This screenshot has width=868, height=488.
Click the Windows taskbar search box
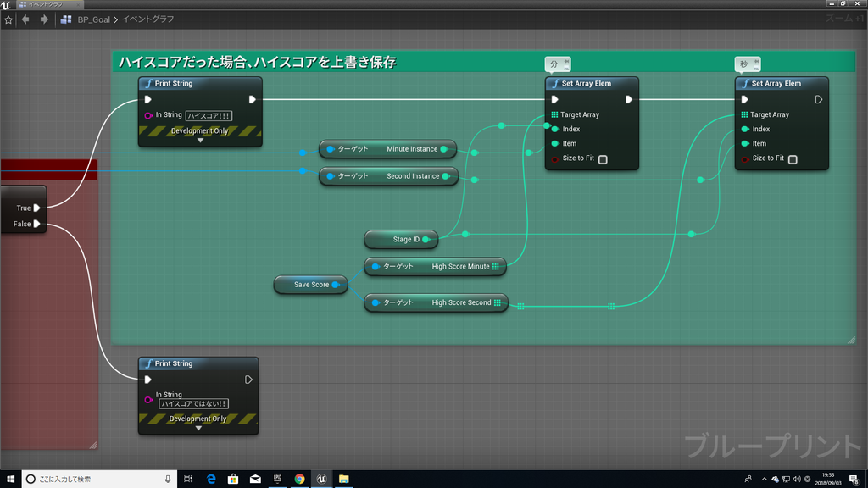pyautogui.click(x=93, y=479)
